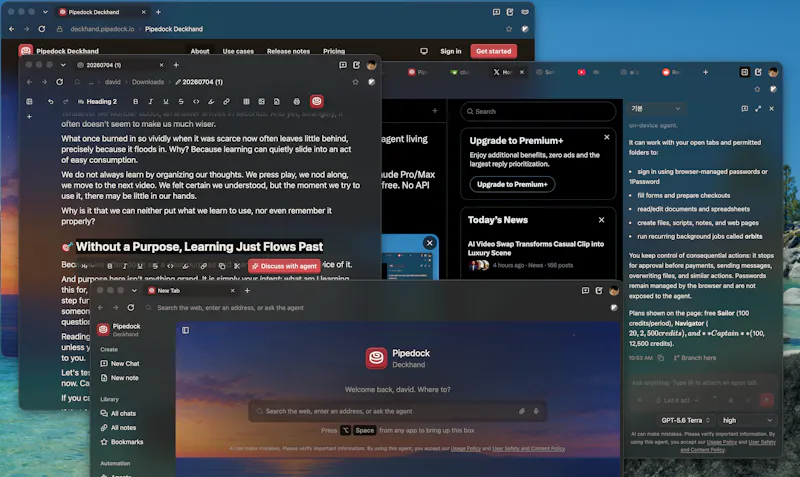Start new chat in agent side panel
The image size is (800, 477).
[744, 109]
